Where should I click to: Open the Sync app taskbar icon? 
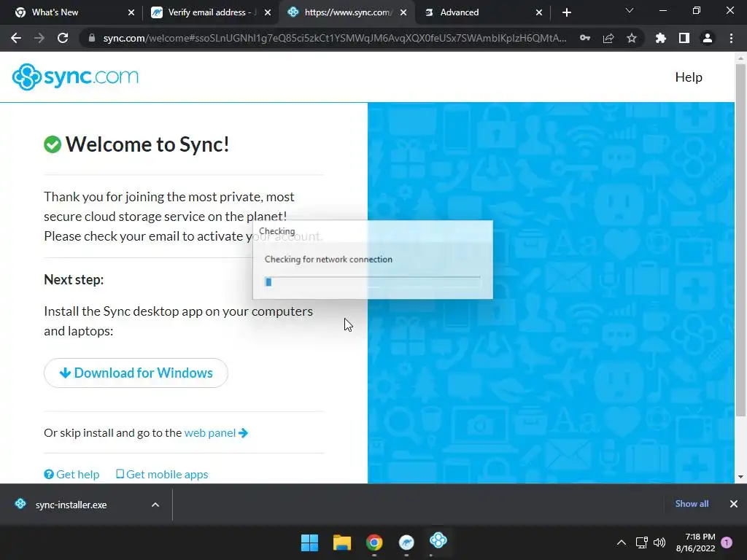point(438,540)
